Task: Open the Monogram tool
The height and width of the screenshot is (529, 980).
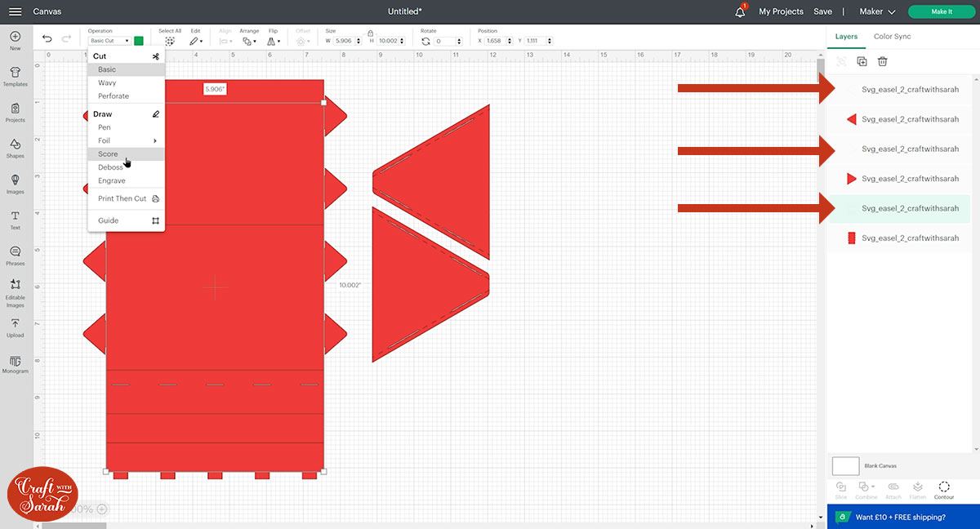Action: click(15, 362)
